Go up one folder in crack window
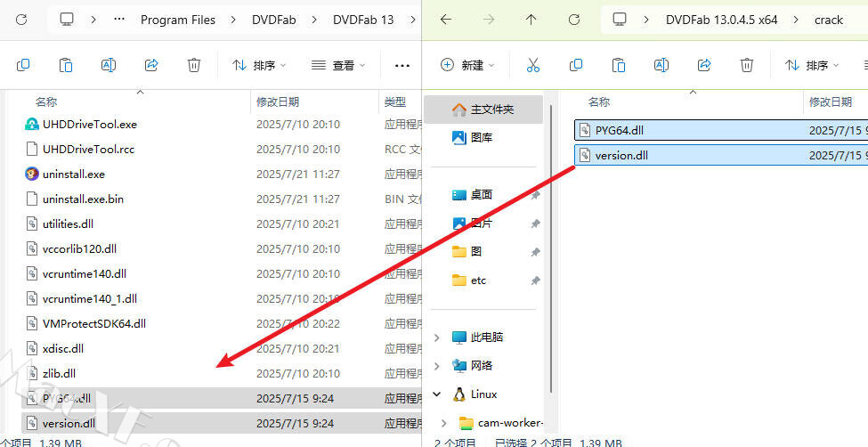Image resolution: width=868 pixels, height=447 pixels. tap(531, 20)
